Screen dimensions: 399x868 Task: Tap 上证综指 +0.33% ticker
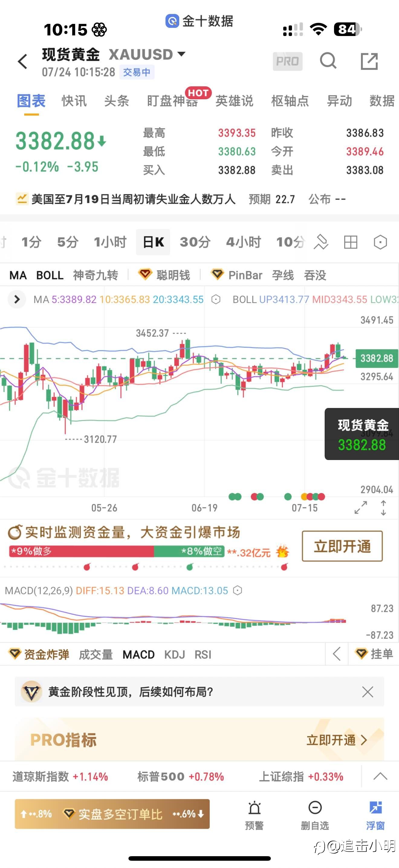point(301,776)
